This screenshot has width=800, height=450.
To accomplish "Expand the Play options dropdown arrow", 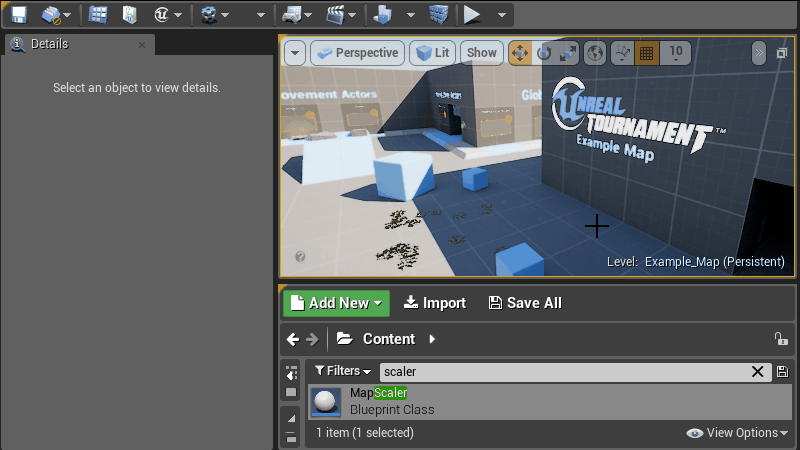I will [502, 15].
